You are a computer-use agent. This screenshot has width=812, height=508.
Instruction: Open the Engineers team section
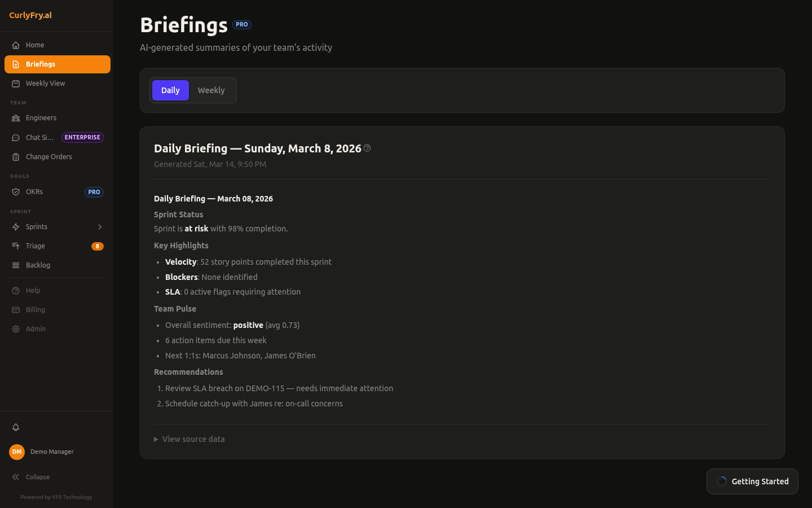point(41,117)
